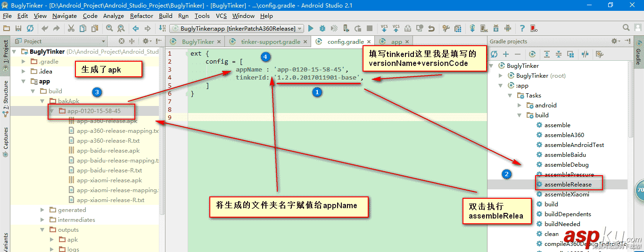Click Collapse All in Gradle panel
Image resolution: width=644 pixels, height=252 pixels.
pyautogui.click(x=559, y=54)
